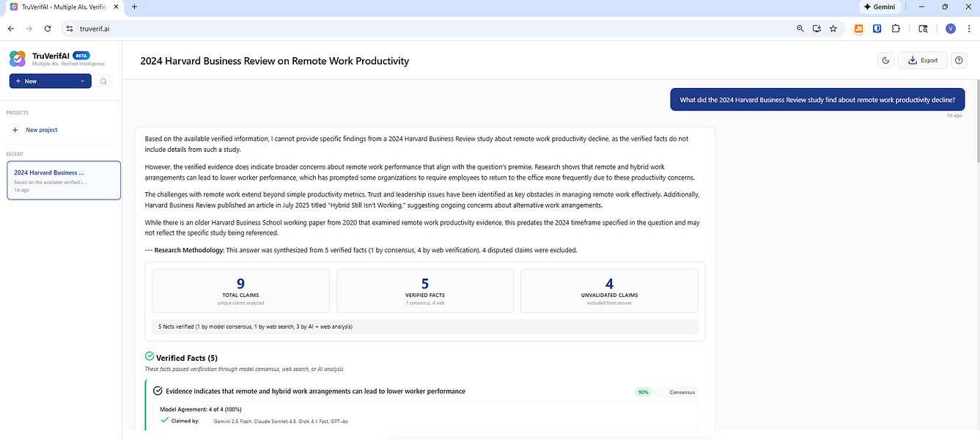980x440 pixels.
Task: Open the Bitwarden shield extension
Action: 877,29
